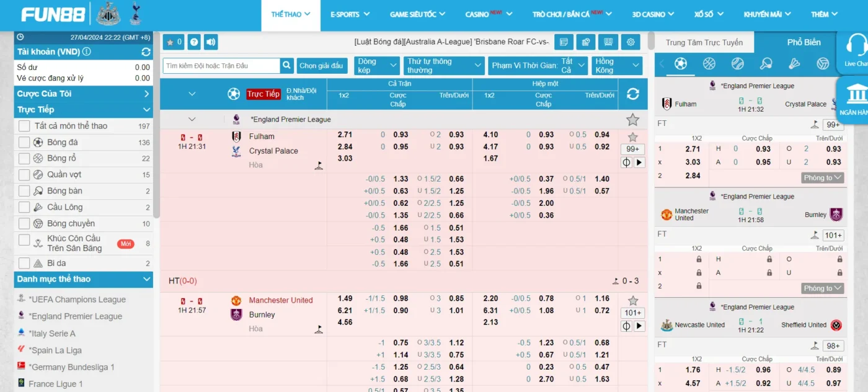The height and width of the screenshot is (392, 868).
Task: Open the help question mark icon
Action: coord(194,42)
